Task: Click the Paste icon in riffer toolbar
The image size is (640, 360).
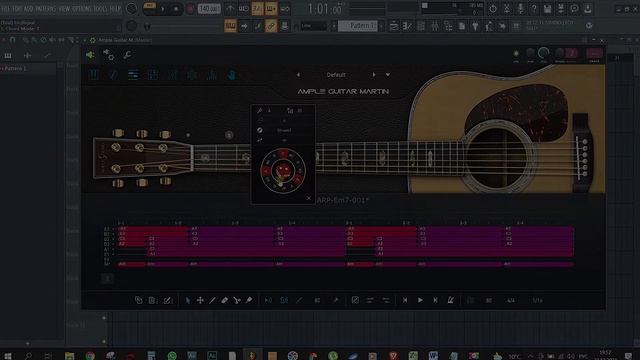Action: pyautogui.click(x=152, y=300)
